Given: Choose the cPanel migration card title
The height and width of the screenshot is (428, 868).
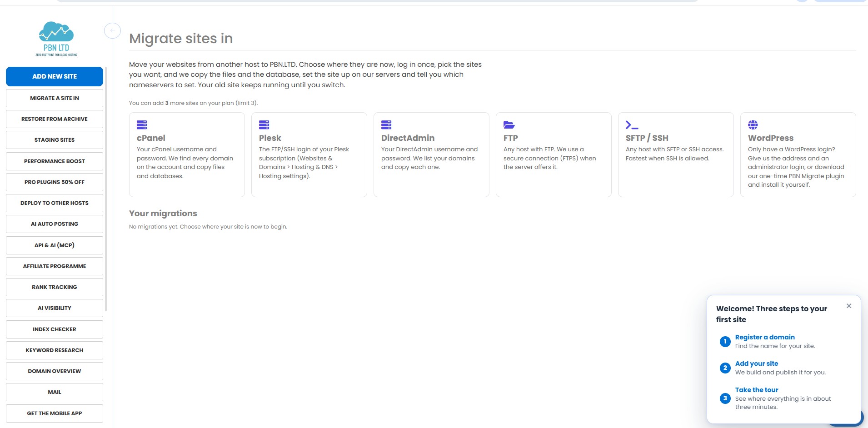Looking at the screenshot, I should point(151,138).
